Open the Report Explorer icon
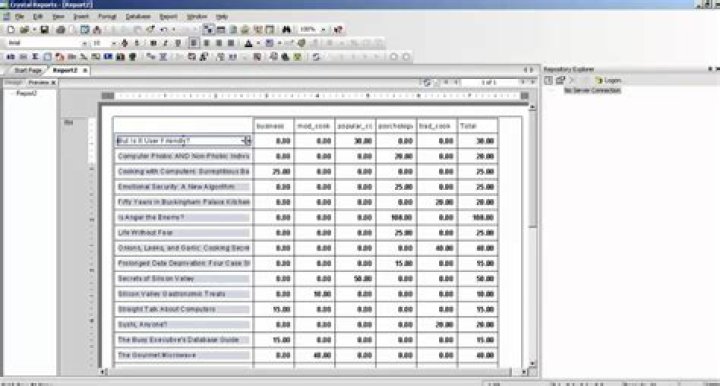The image size is (720, 386). click(x=233, y=30)
